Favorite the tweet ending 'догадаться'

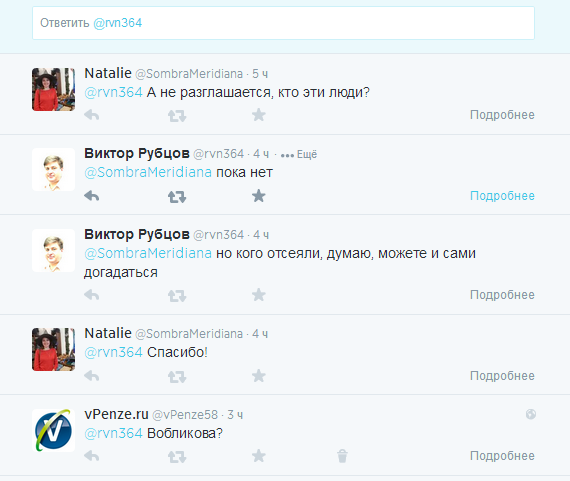click(x=258, y=295)
